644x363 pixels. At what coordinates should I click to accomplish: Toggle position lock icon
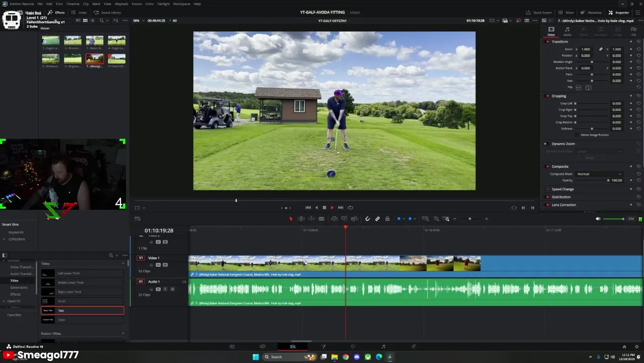[x=387, y=219]
